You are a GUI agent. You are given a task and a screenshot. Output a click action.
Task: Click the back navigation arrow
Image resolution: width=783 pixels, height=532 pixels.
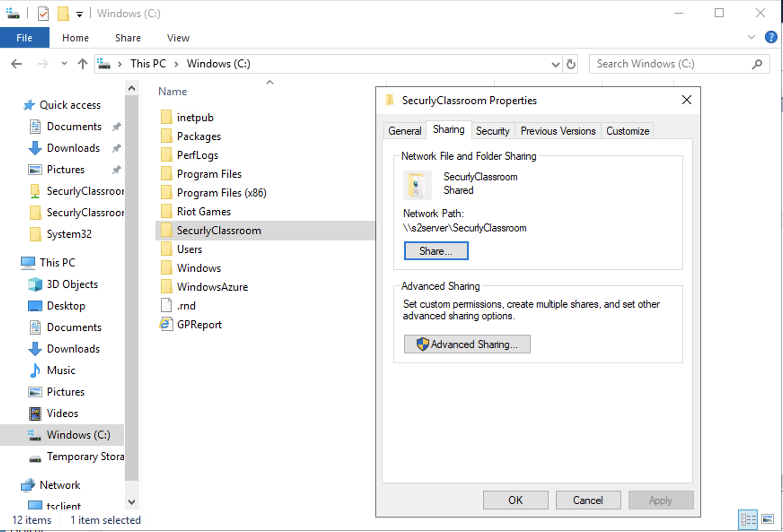16,64
